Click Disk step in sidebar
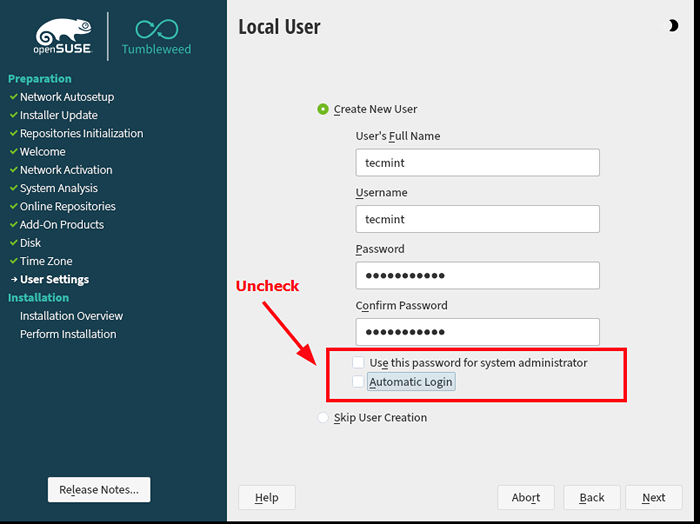This screenshot has width=700, height=524. click(30, 243)
